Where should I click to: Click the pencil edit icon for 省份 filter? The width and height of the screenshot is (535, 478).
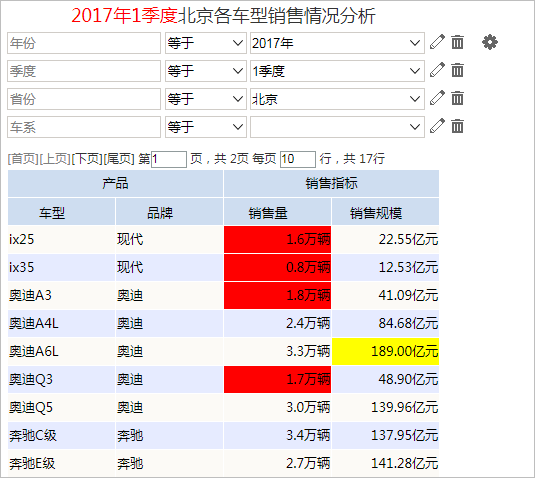coord(437,98)
